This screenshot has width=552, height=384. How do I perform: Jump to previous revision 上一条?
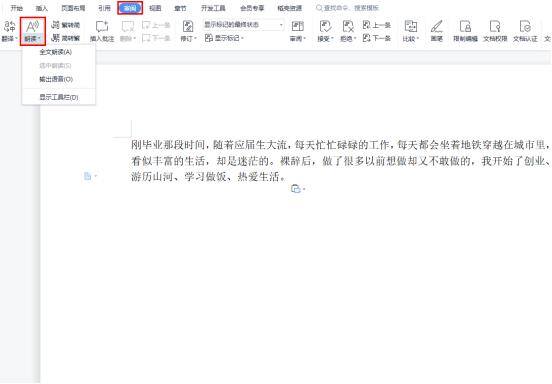coord(377,25)
